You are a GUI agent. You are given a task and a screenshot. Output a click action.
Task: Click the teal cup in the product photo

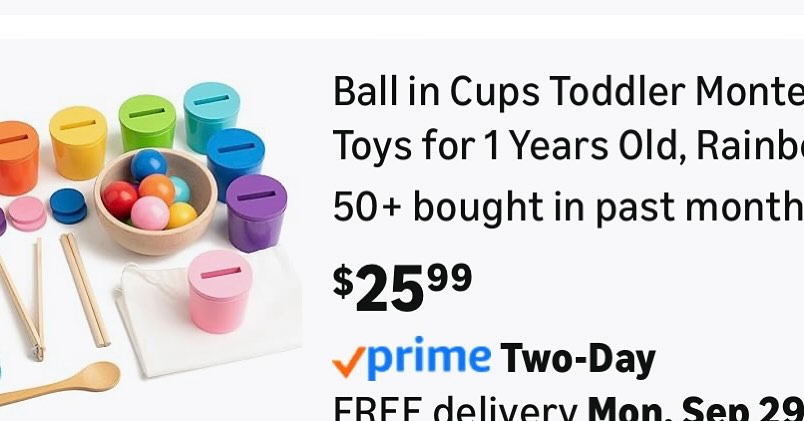click(211, 117)
